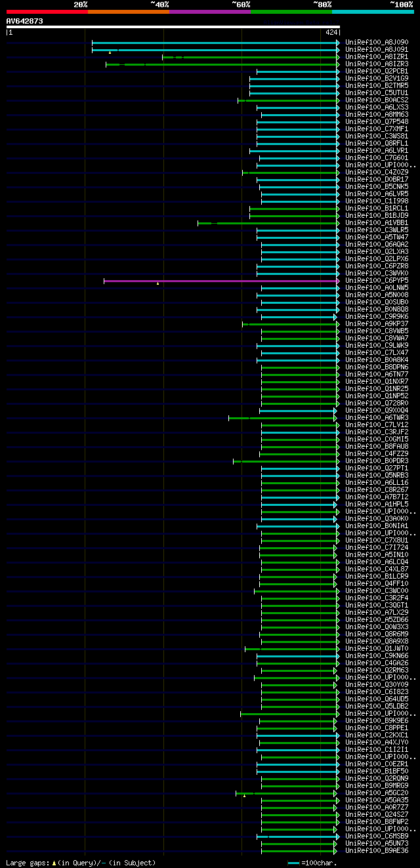Select the UniRef100_C9KN66 label
The image size is (420, 868).
tap(377, 656)
